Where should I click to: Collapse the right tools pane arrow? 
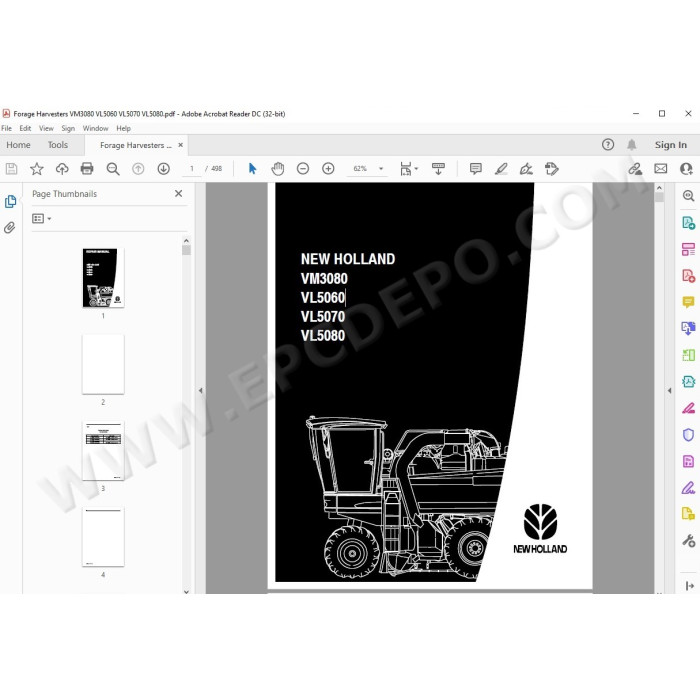[x=669, y=390]
